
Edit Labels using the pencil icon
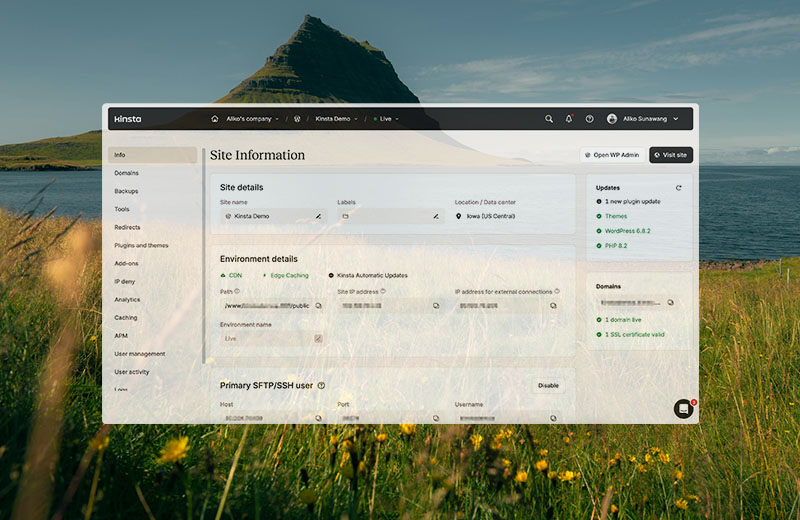pyautogui.click(x=436, y=216)
